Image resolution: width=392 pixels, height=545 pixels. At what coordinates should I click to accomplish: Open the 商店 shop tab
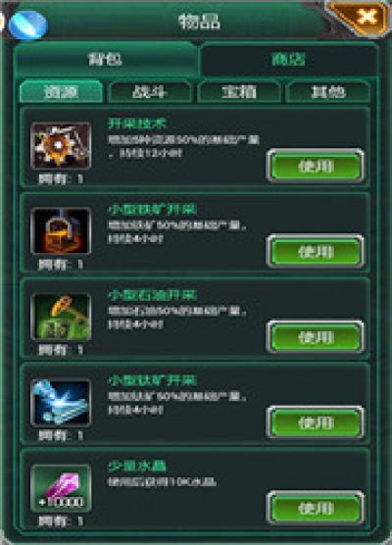[x=288, y=59]
